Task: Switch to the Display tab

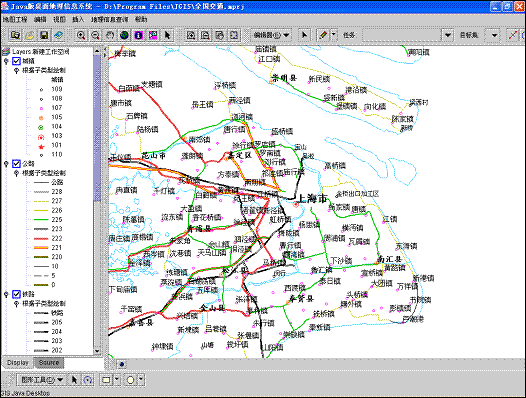Action: click(x=18, y=363)
